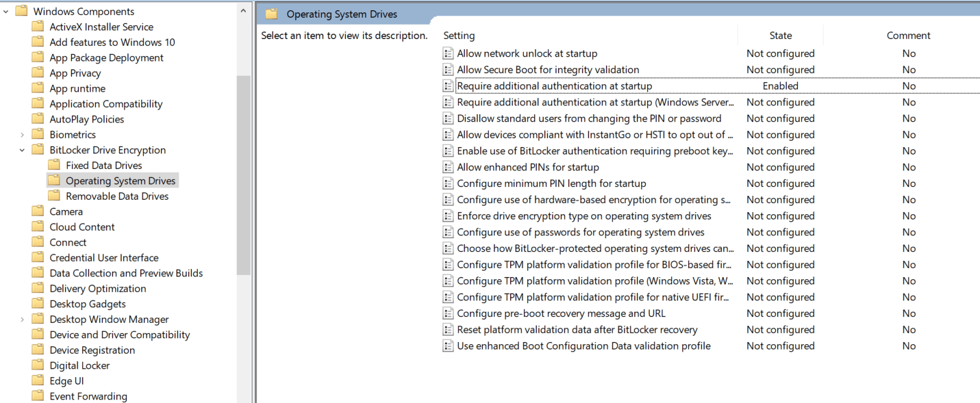The image size is (980, 403).
Task: Click the policy icon for Reset platform validation data
Action: 448,330
